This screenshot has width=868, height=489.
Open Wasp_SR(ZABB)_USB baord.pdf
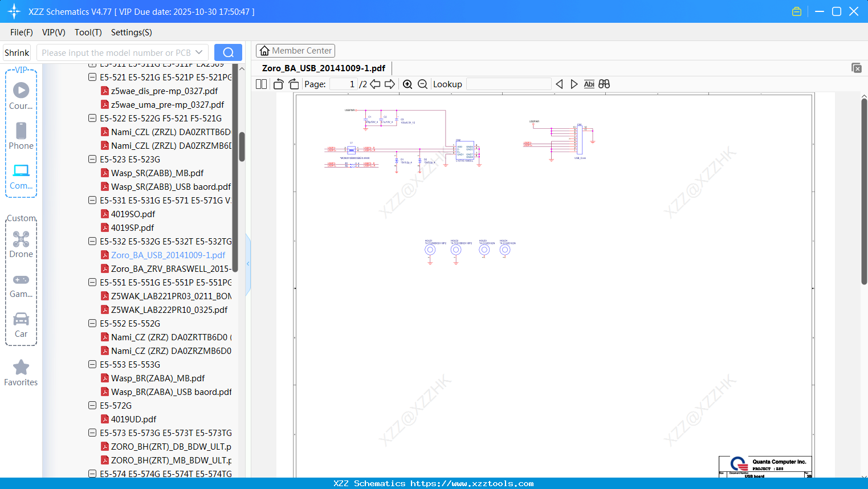pyautogui.click(x=171, y=186)
